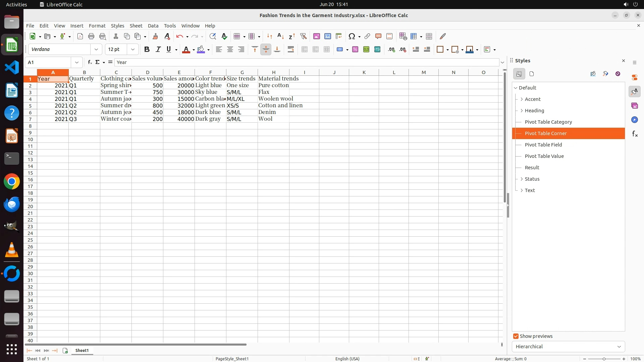Click the background color swatch button
This screenshot has height=362, width=644.
[201, 50]
